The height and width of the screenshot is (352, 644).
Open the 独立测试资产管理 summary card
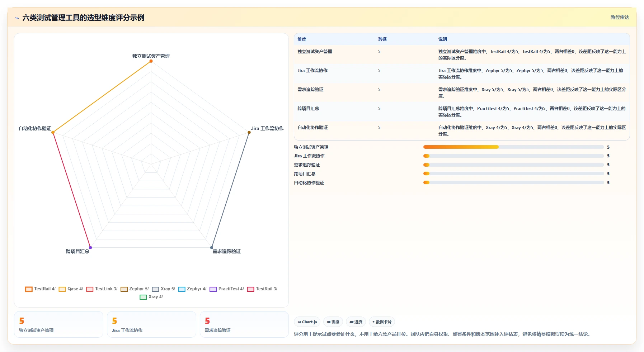tap(58, 324)
